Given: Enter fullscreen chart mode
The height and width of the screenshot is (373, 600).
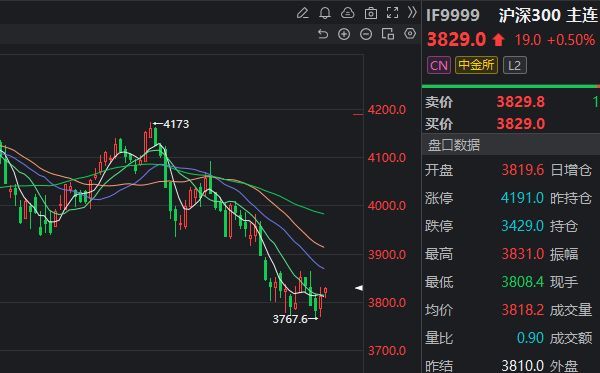Looking at the screenshot, I should [393, 13].
